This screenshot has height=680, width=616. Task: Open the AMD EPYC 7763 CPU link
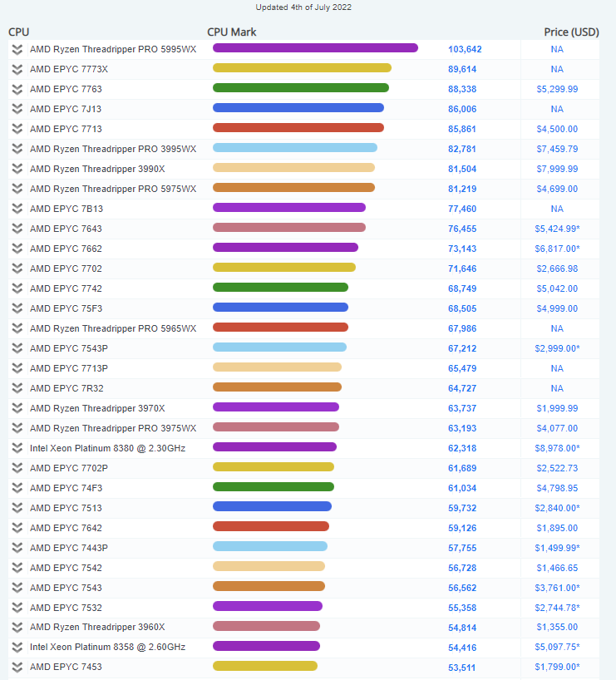coord(66,89)
